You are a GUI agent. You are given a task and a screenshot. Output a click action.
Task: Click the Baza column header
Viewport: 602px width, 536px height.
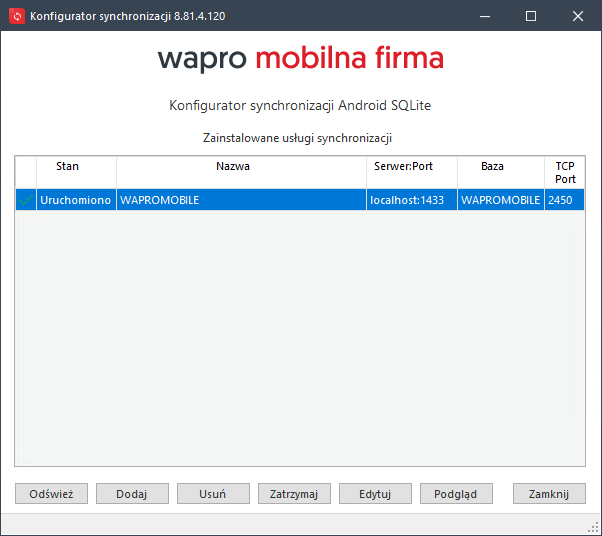pyautogui.click(x=492, y=167)
